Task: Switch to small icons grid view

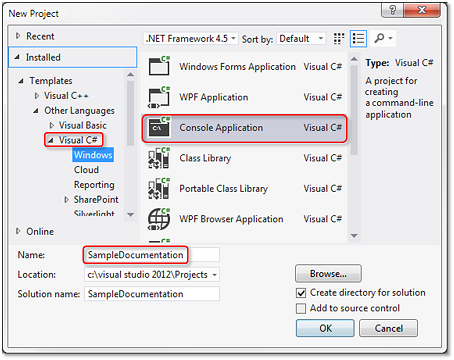Action: click(339, 38)
